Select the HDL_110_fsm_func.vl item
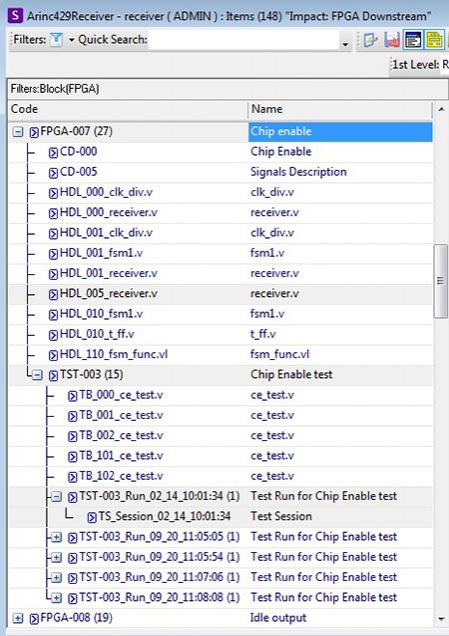449x636 pixels. pos(114,355)
